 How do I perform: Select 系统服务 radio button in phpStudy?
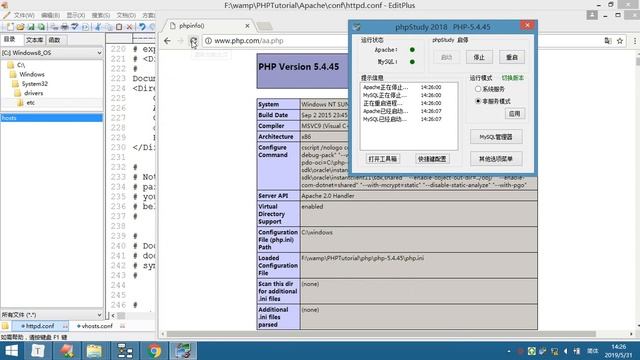point(478,89)
